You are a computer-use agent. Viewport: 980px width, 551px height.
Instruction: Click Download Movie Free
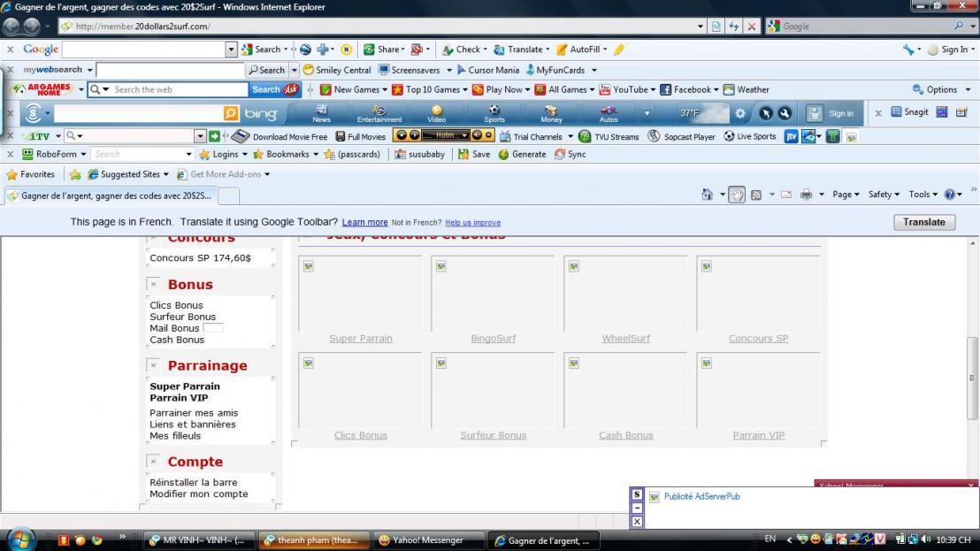tap(279, 136)
